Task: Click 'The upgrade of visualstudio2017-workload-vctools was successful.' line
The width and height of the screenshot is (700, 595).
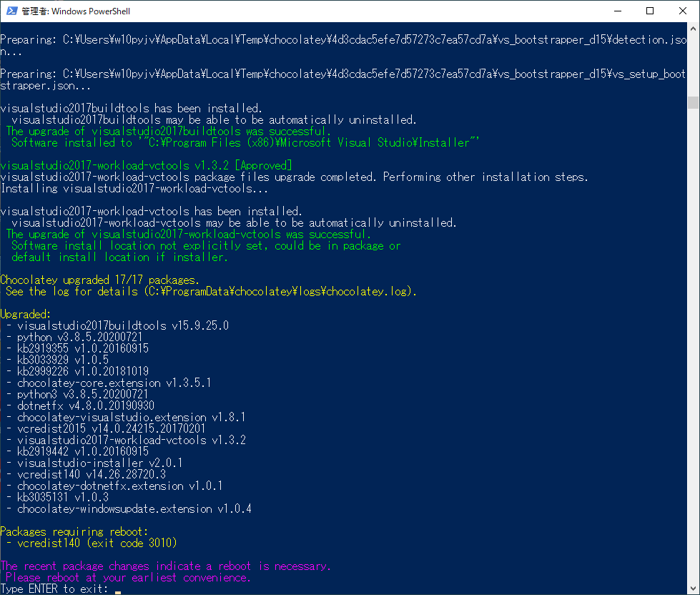Action: pyautogui.click(x=188, y=235)
